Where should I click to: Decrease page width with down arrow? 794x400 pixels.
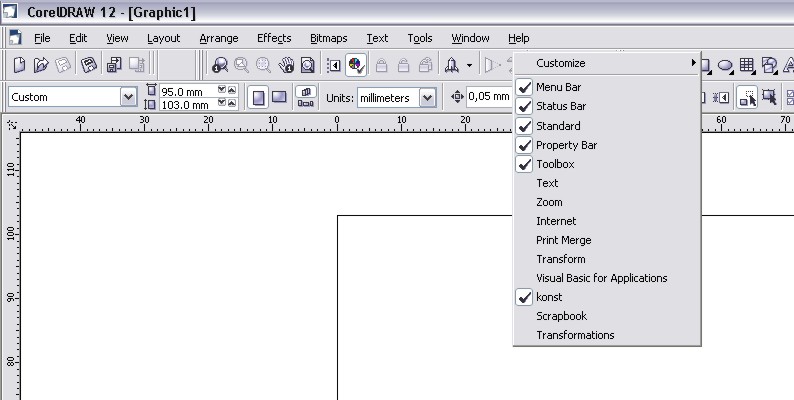click(x=221, y=90)
